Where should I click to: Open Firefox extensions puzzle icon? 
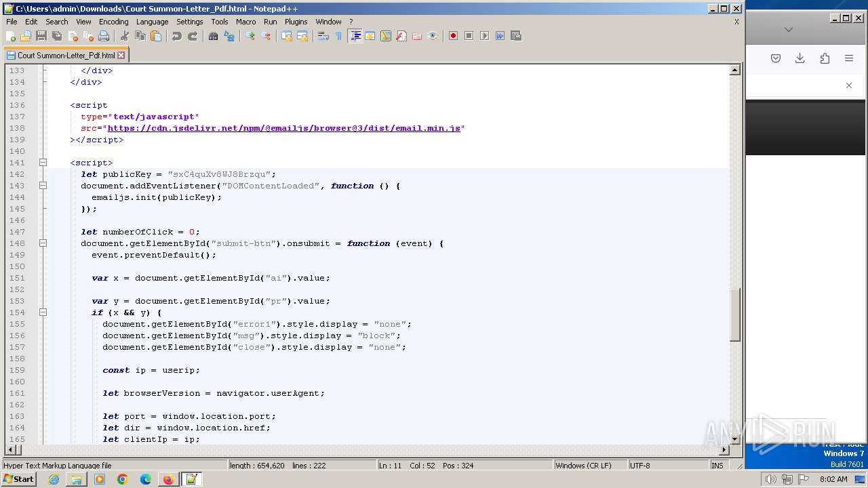(x=825, y=58)
